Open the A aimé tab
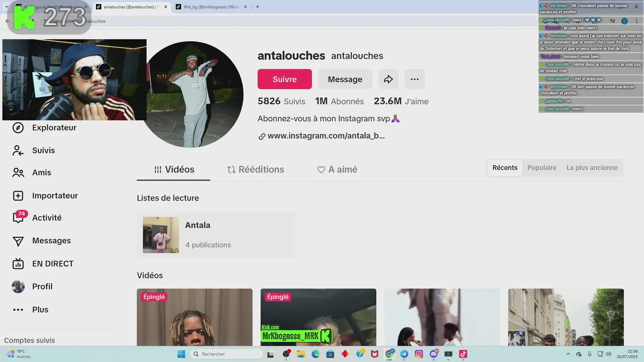The height and width of the screenshot is (362, 644). (337, 170)
